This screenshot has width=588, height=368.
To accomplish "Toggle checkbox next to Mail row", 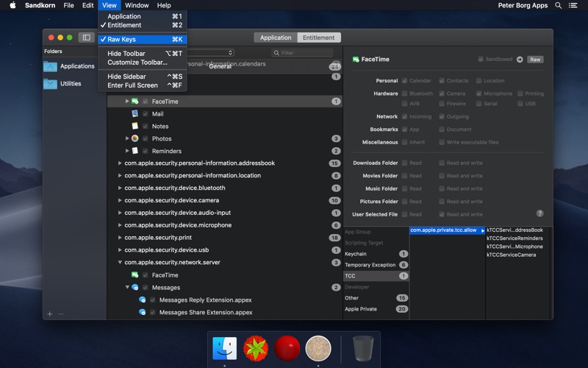I will coord(145,114).
